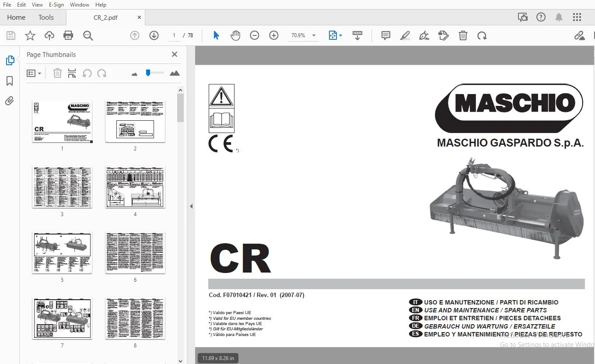The width and height of the screenshot is (595, 364).
Task: Open the Help menu
Action: click(x=101, y=4)
